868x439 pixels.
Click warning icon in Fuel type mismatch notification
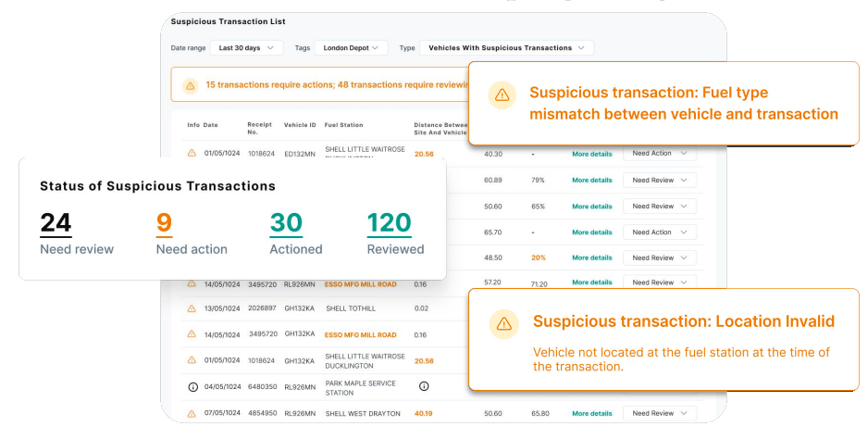(x=502, y=94)
